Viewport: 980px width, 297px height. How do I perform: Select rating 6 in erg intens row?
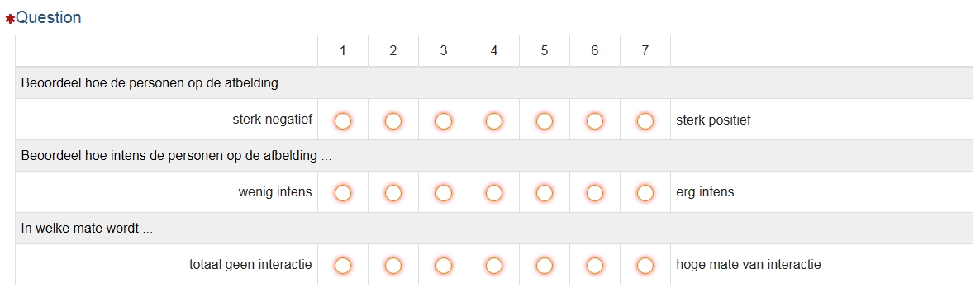pos(594,193)
